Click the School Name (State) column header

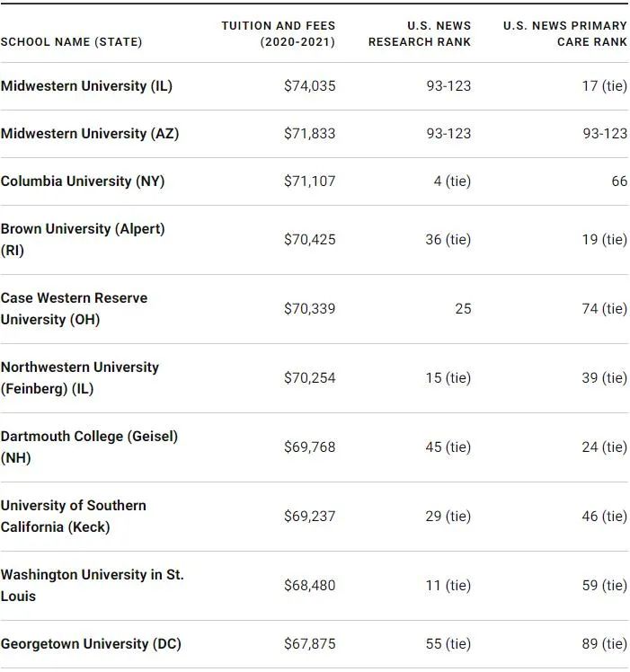71,42
